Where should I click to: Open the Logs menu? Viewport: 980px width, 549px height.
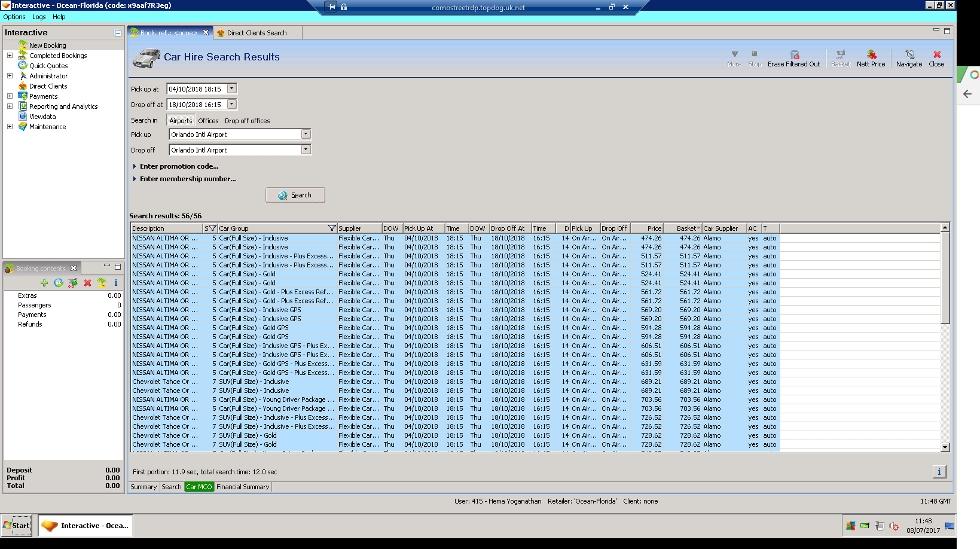39,17
